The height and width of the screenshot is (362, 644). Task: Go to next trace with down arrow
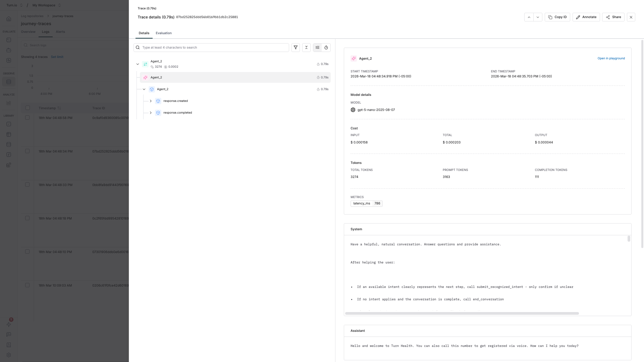pos(538,17)
